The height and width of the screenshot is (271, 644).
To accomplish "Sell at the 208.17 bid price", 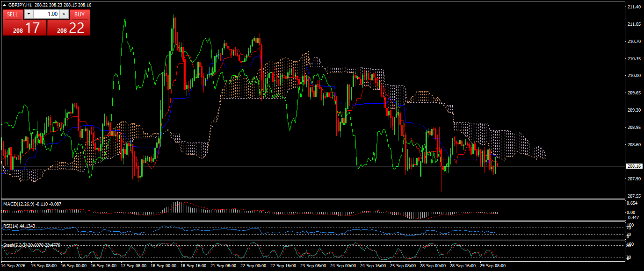I will tap(25, 28).
